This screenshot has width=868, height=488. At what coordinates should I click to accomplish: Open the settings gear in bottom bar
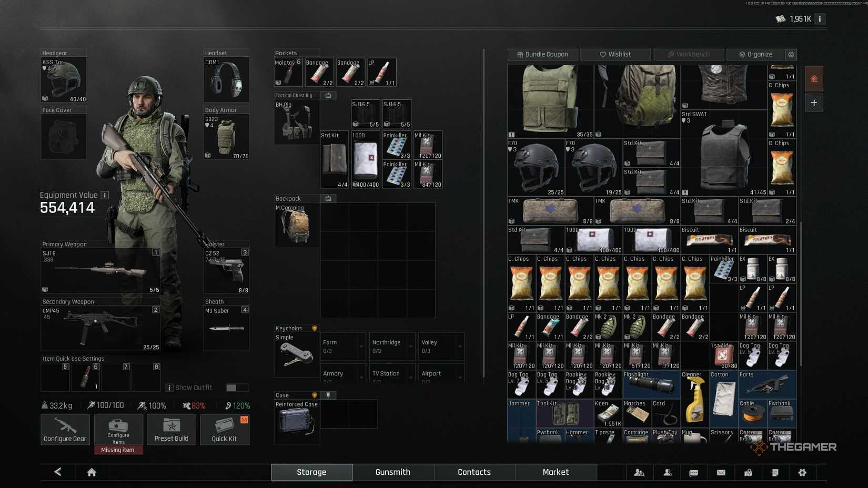point(802,472)
